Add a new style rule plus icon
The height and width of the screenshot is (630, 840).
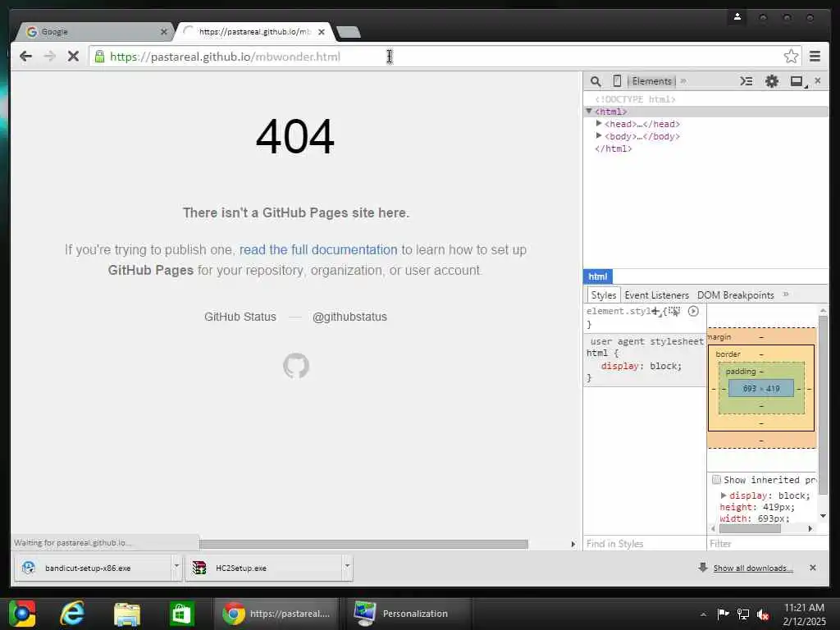coord(655,311)
